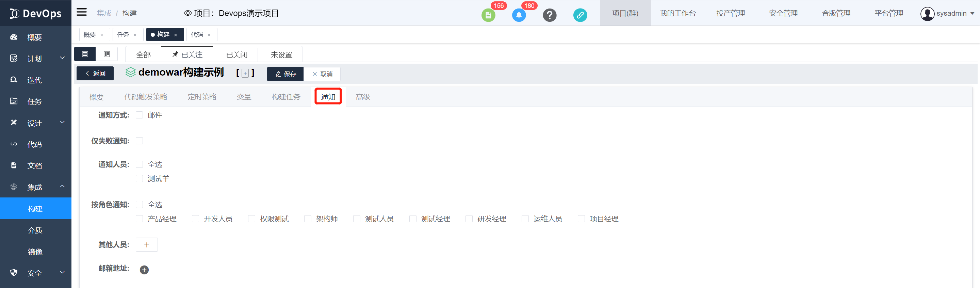Switch to list view layout icon
980x288 pixels.
85,54
